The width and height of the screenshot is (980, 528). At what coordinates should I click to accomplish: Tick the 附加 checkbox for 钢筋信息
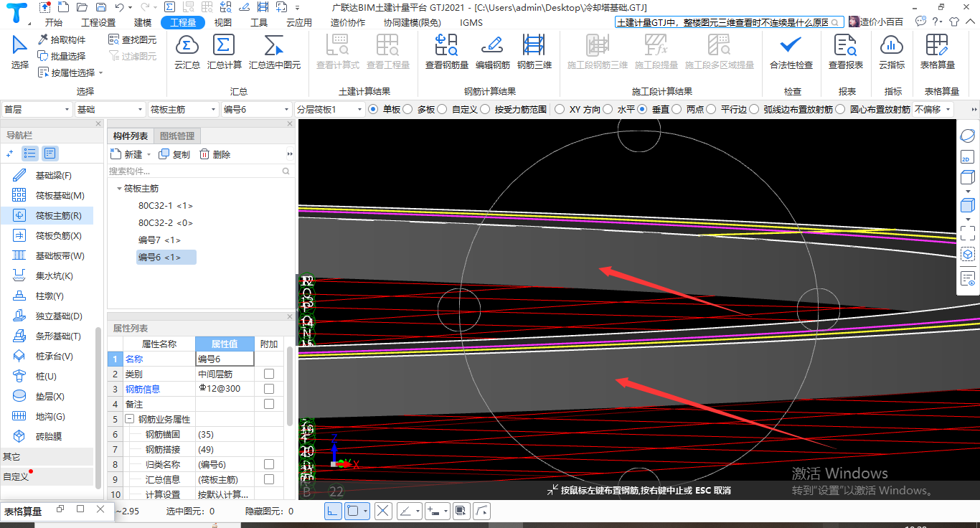(269, 389)
